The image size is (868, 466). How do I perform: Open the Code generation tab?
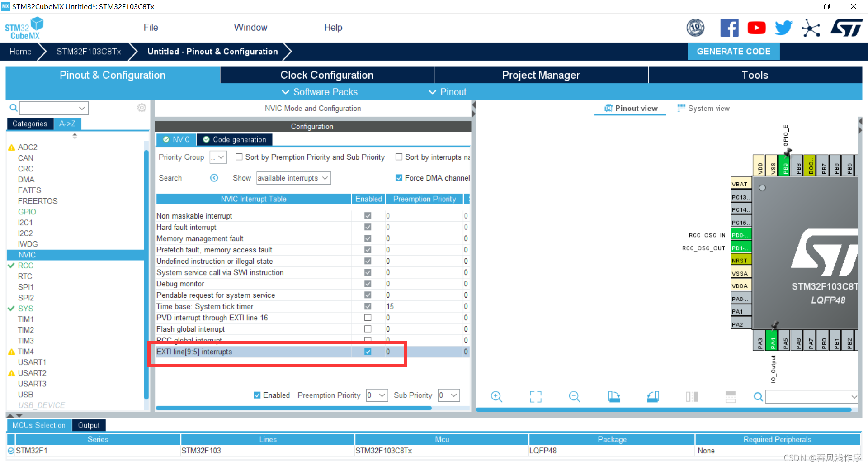click(235, 139)
